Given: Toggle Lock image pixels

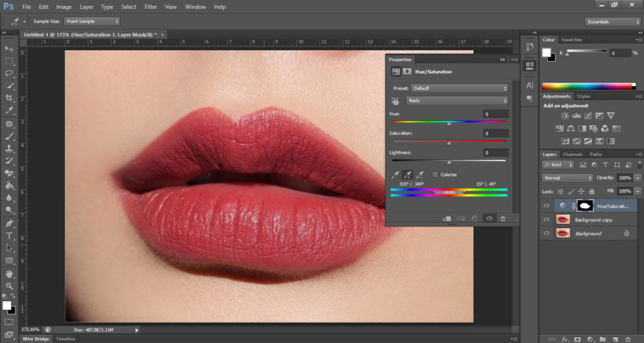Looking at the screenshot, I should pos(571,191).
